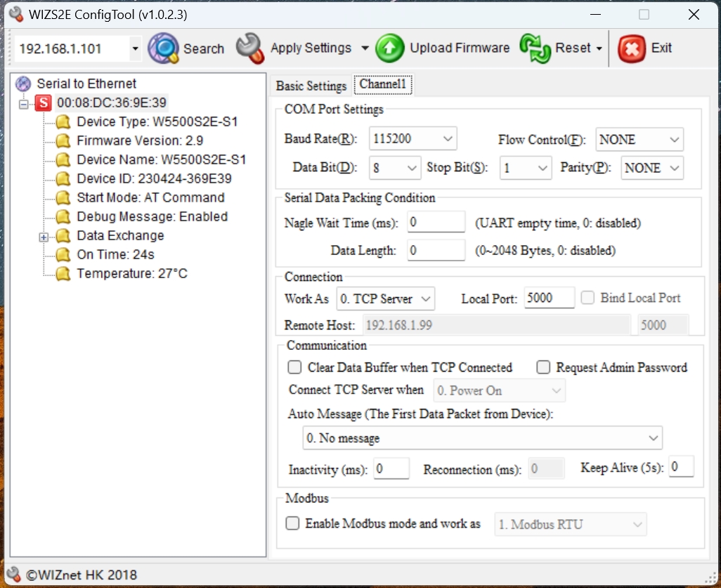This screenshot has height=588, width=721.
Task: Click the Upload Firmware button label
Action: point(460,48)
